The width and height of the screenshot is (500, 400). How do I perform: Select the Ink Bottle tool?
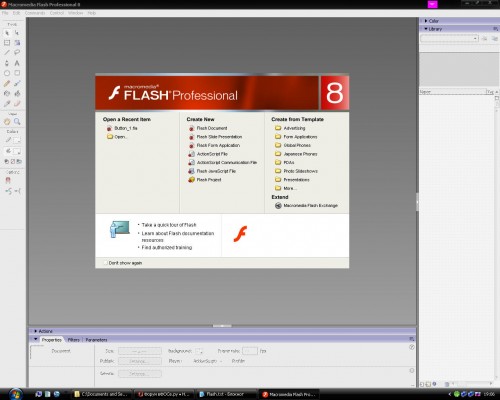click(7, 94)
